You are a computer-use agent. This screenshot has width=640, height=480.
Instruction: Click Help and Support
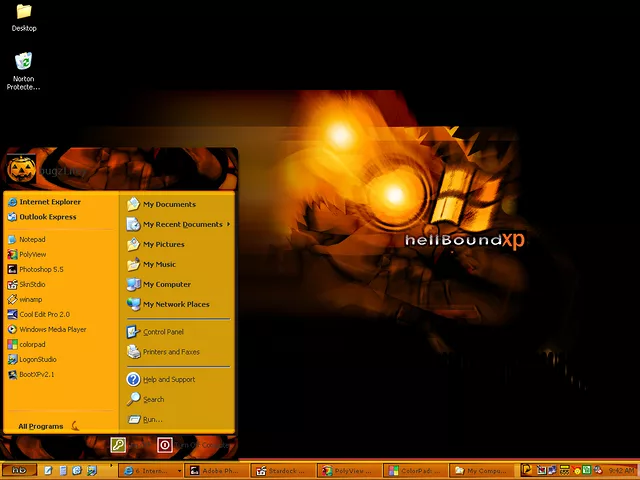(x=167, y=379)
